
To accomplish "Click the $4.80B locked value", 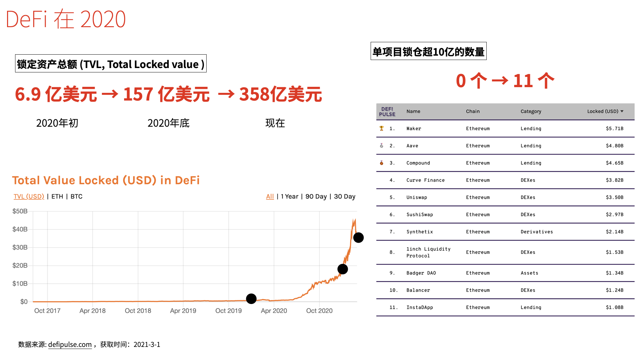I will tap(614, 145).
